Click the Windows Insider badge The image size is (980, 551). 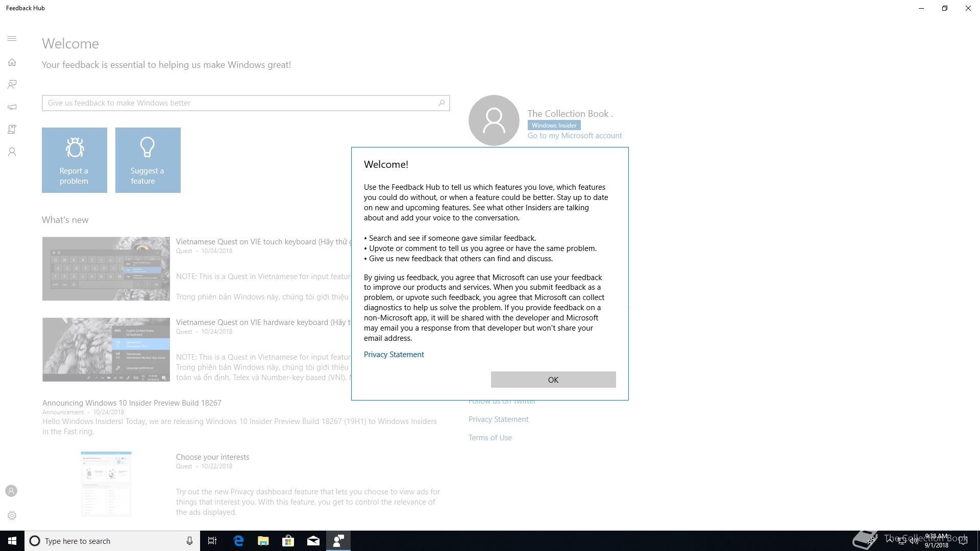click(x=554, y=126)
